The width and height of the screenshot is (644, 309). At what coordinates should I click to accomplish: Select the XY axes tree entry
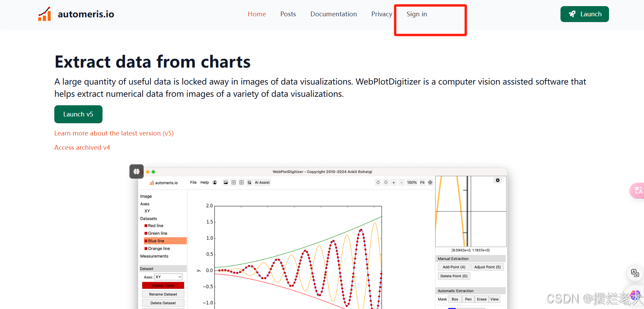point(147,211)
